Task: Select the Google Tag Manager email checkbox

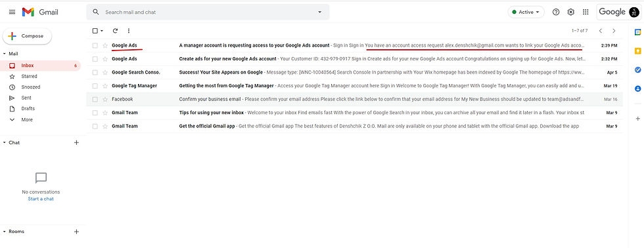Action: 95,86
